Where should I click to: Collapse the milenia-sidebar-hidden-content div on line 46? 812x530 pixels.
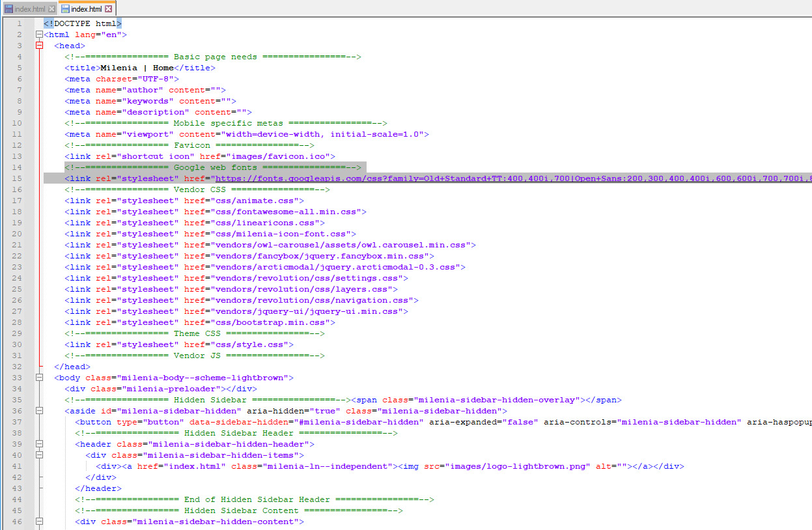coord(40,522)
